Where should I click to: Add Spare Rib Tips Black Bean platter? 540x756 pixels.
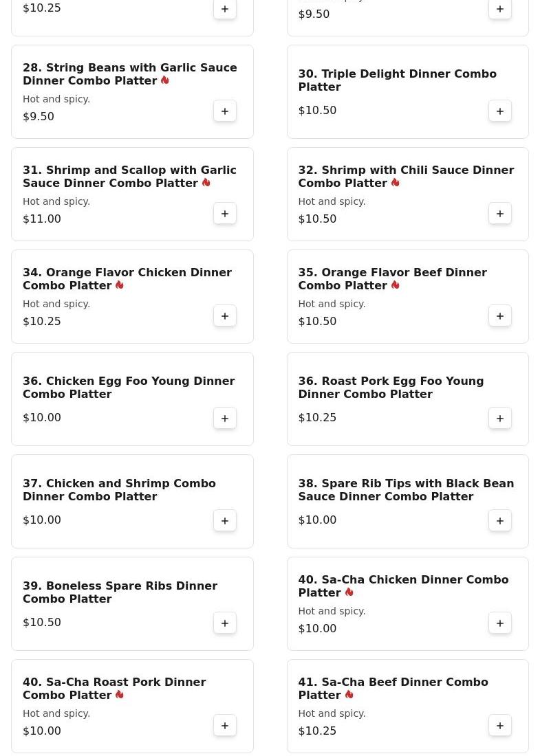pos(500,521)
